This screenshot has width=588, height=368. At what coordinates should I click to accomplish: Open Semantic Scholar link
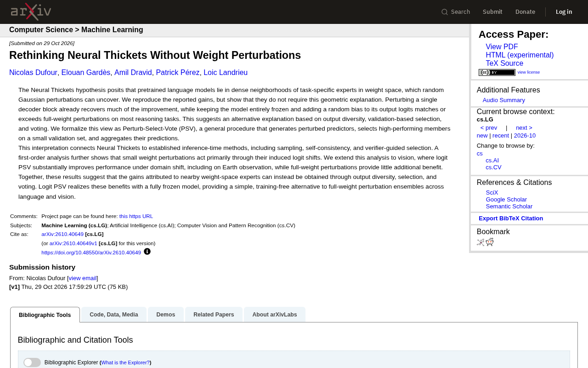[x=509, y=207]
